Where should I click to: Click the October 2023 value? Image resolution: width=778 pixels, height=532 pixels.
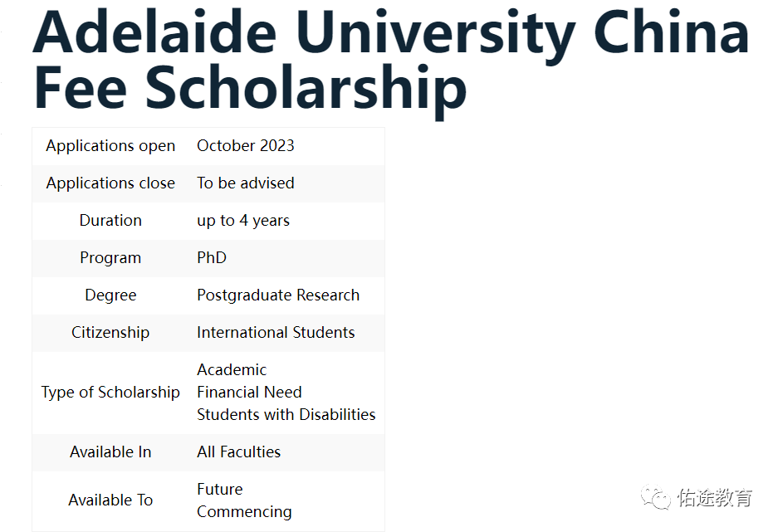tap(246, 146)
